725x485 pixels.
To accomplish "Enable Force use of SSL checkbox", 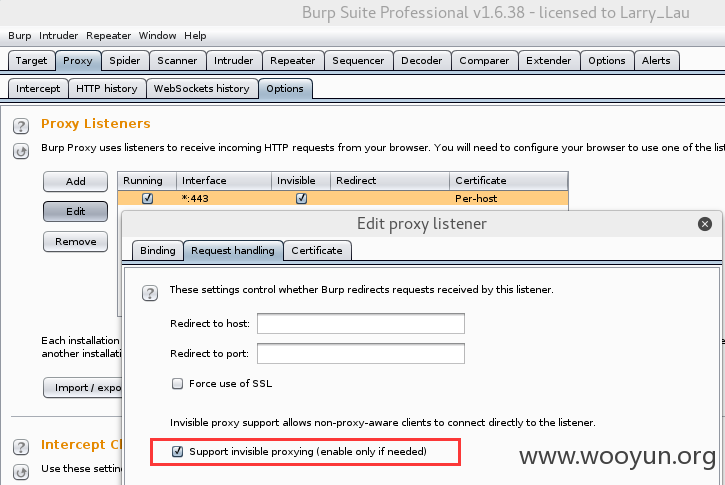I will coord(178,383).
